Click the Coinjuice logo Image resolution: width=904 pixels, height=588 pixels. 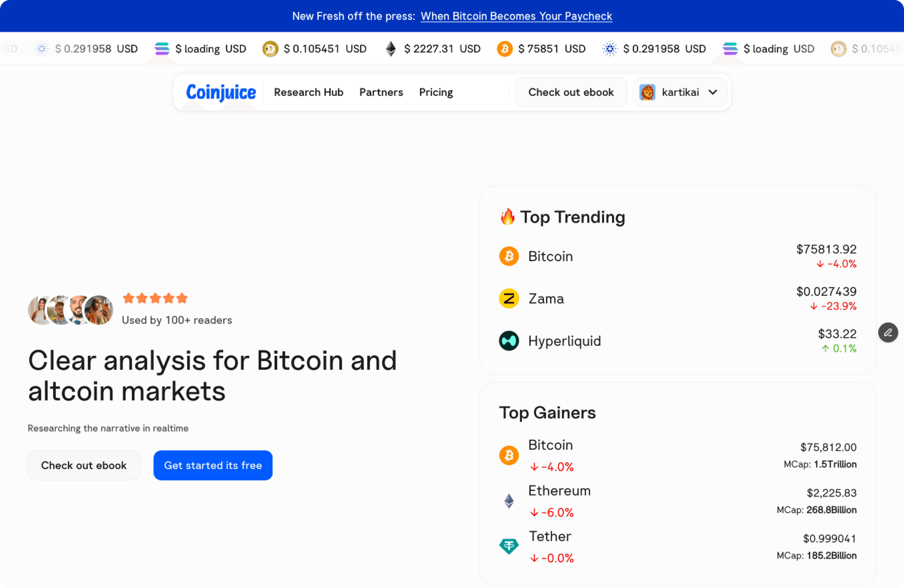click(x=221, y=92)
